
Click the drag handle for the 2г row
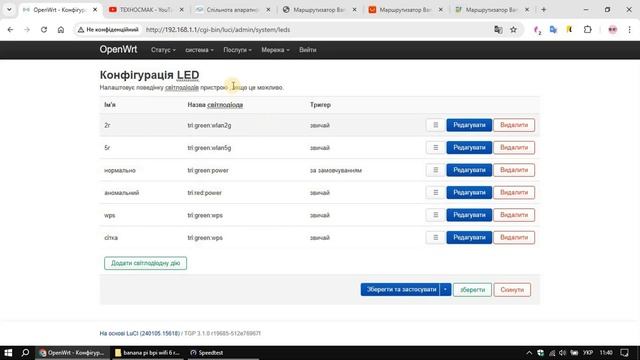(x=436, y=125)
